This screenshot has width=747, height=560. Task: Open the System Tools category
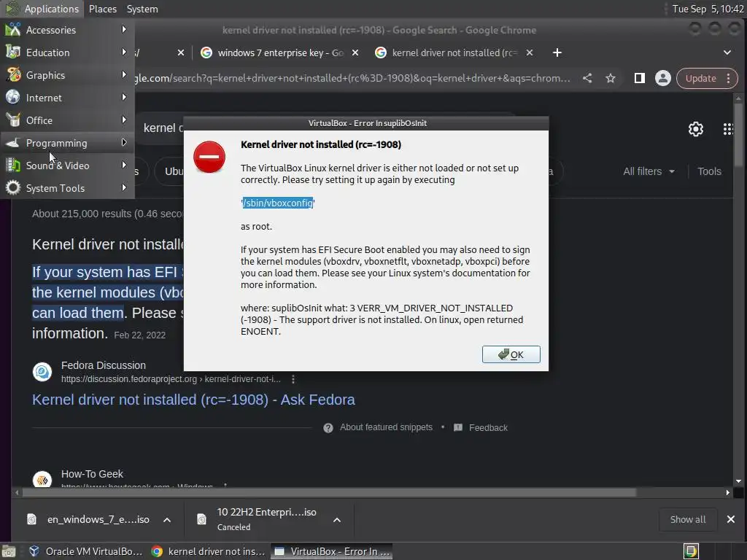click(67, 188)
